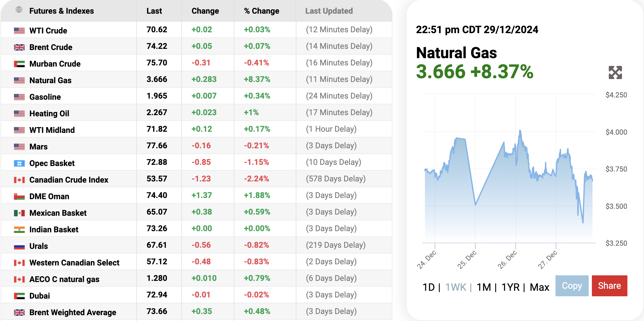Screen dimensions: 644x321
Task: Click the Russian flag beside Urals
Action: coord(19,246)
